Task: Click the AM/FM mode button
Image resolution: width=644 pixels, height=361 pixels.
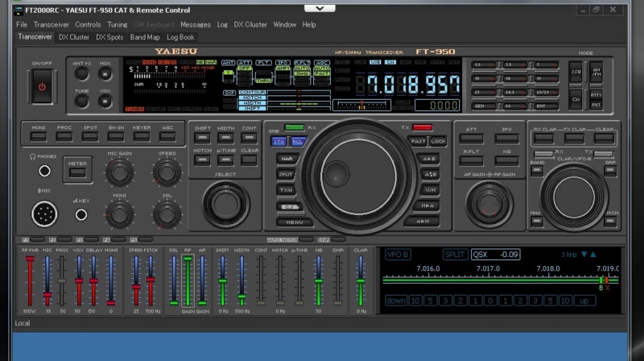Action: click(597, 72)
